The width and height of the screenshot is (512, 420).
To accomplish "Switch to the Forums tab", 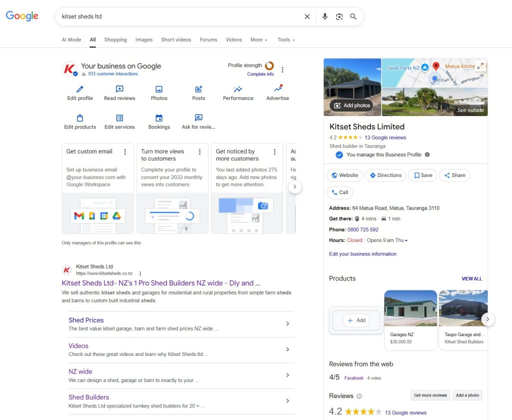I will pyautogui.click(x=208, y=40).
